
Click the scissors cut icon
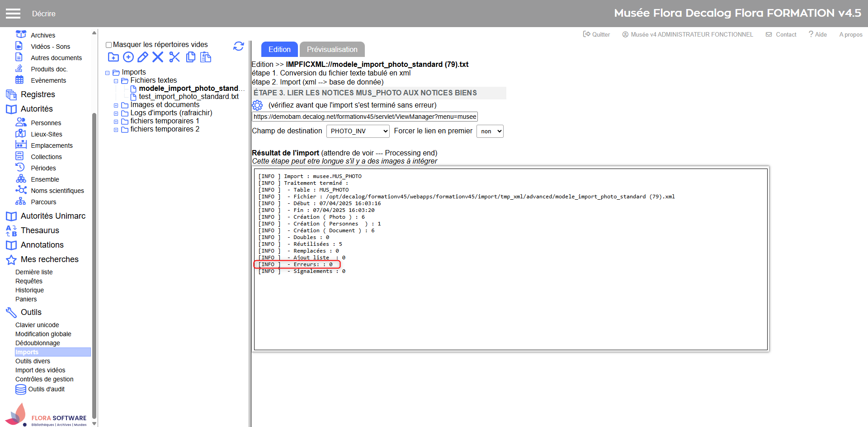coord(175,57)
